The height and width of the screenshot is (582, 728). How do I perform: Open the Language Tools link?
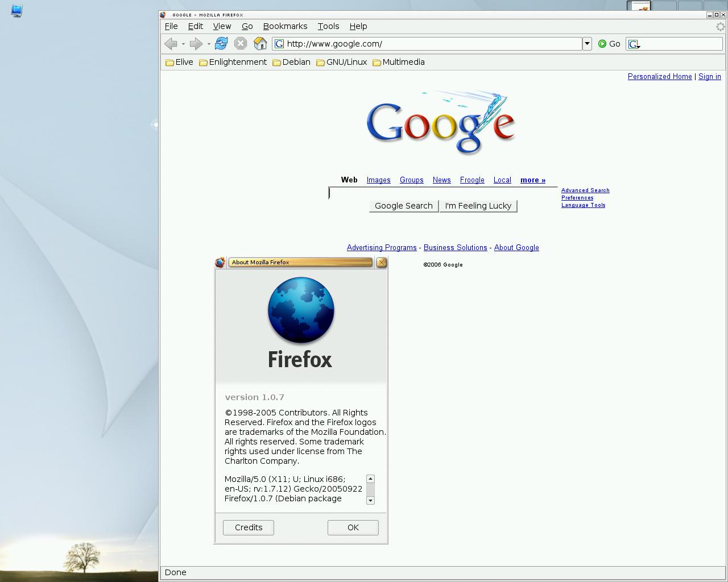(583, 205)
